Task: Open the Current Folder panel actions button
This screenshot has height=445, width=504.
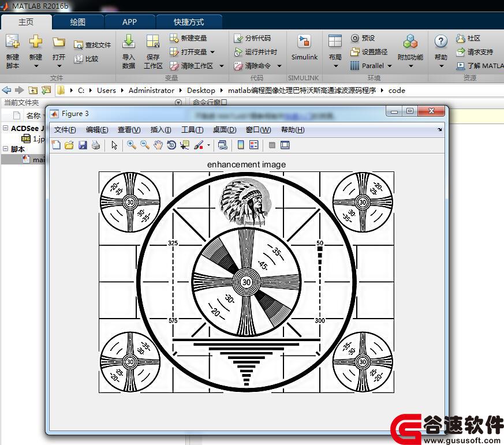Action: pyautogui.click(x=178, y=103)
